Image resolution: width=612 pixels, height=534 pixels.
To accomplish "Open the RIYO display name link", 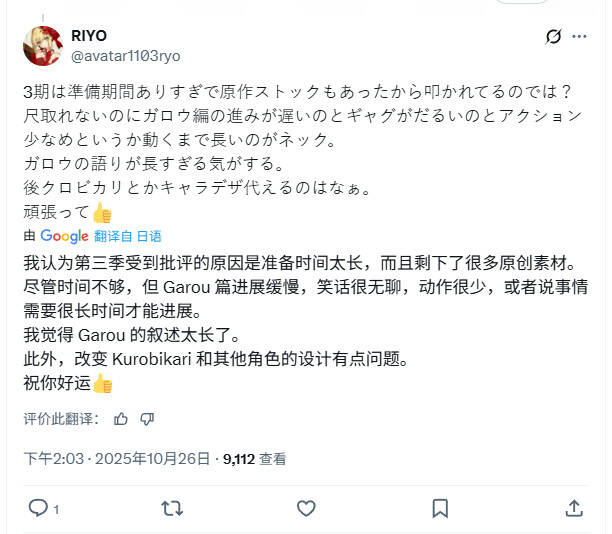I will coord(89,36).
